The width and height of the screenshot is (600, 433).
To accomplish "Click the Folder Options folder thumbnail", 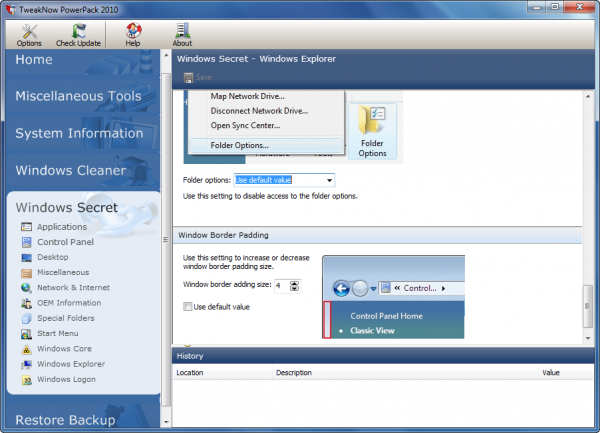I will [372, 131].
